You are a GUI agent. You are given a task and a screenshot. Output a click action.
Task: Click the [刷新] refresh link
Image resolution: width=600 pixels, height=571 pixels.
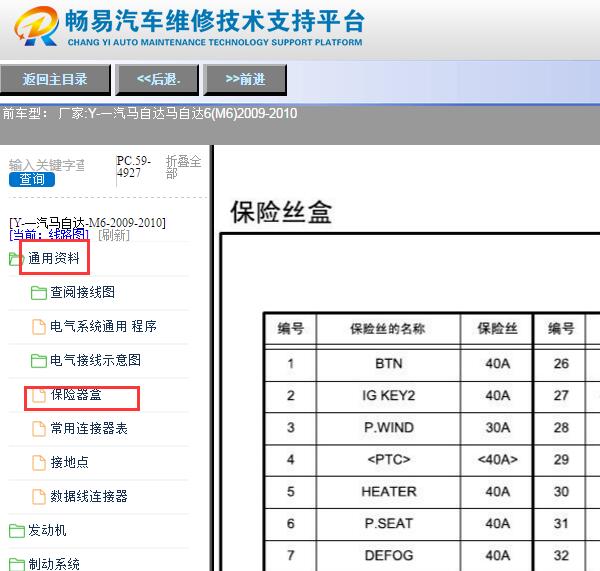tap(114, 235)
